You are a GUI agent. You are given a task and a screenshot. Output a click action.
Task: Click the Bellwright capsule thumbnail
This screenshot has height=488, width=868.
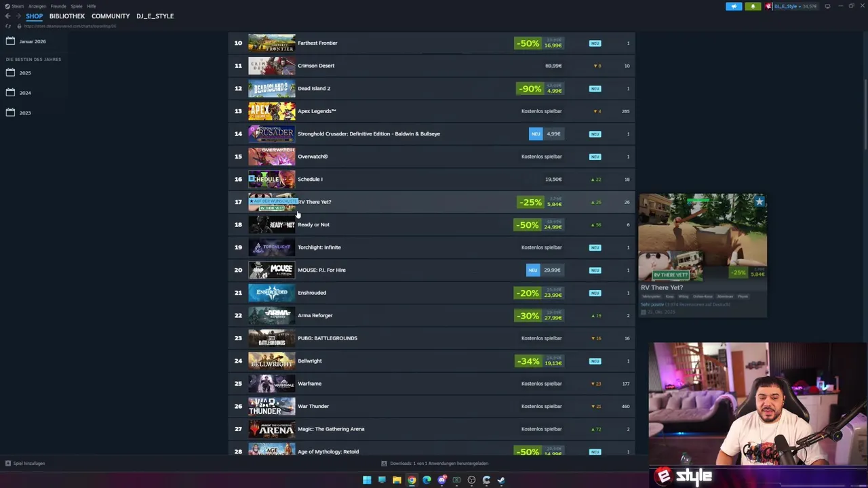click(272, 361)
